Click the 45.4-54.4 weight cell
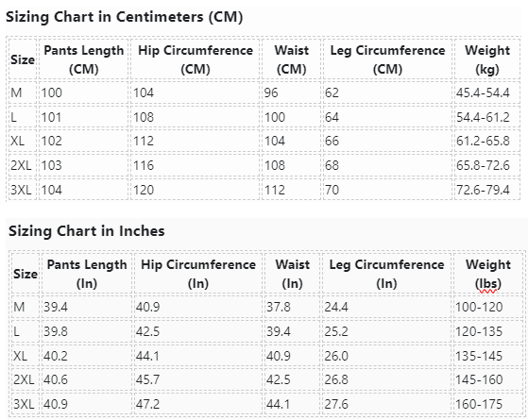528x420 pixels. click(x=487, y=92)
